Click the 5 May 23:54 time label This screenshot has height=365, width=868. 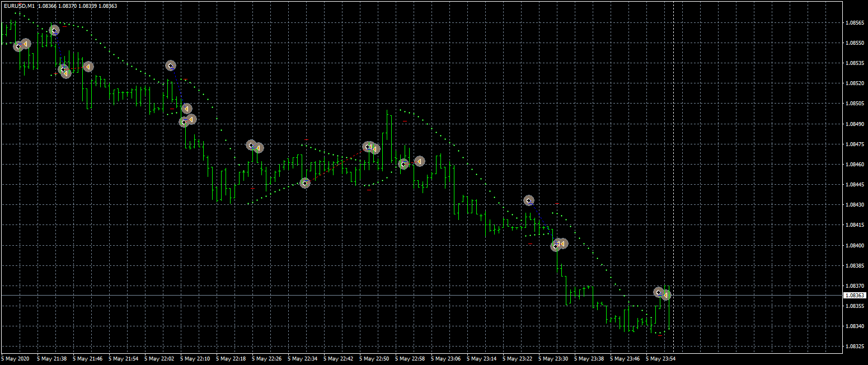coord(661,358)
